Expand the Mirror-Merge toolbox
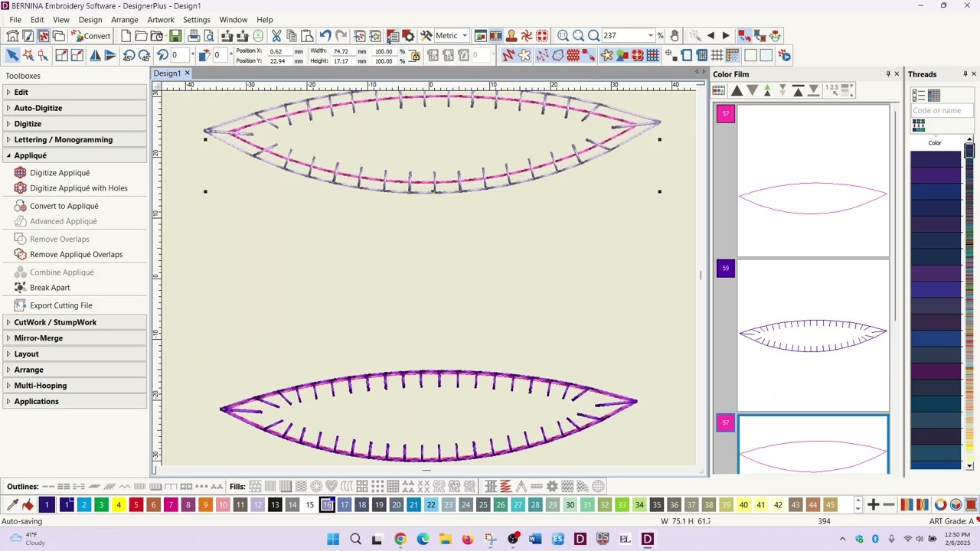 (74, 338)
